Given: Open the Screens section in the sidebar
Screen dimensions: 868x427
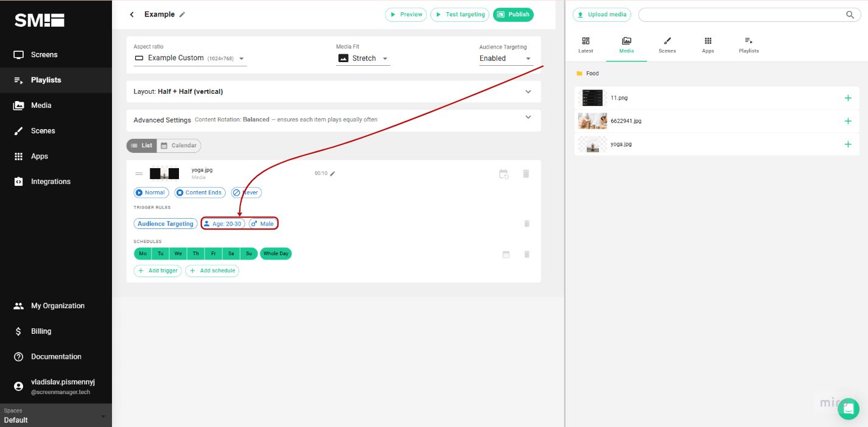Looking at the screenshot, I should pyautogui.click(x=43, y=54).
